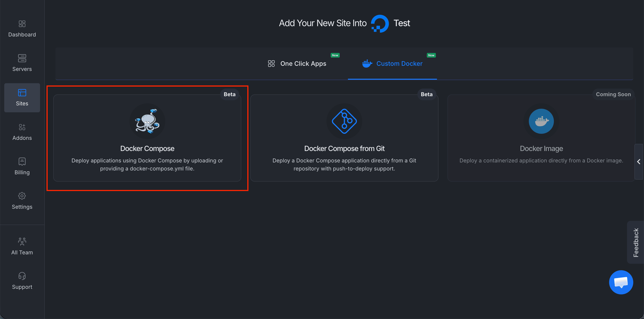Viewport: 644px width, 319px height.
Task: Click the All Team label
Action: pos(22,252)
